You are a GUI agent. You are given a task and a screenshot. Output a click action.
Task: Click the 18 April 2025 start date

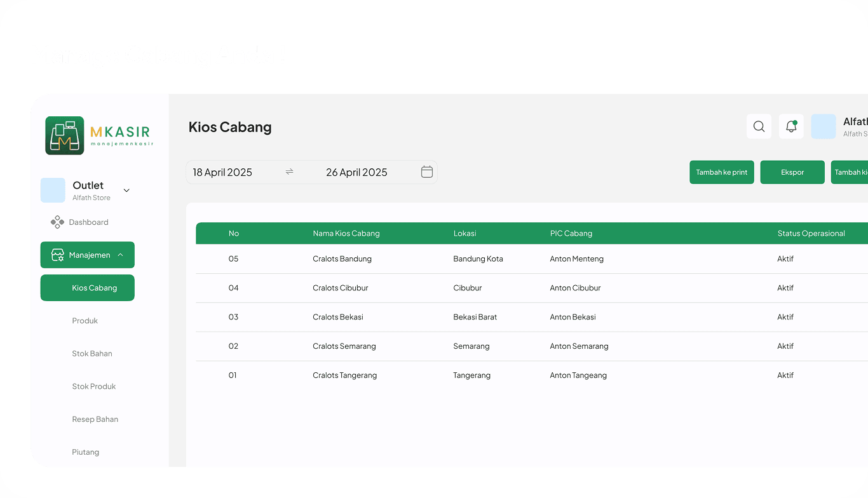tap(222, 172)
